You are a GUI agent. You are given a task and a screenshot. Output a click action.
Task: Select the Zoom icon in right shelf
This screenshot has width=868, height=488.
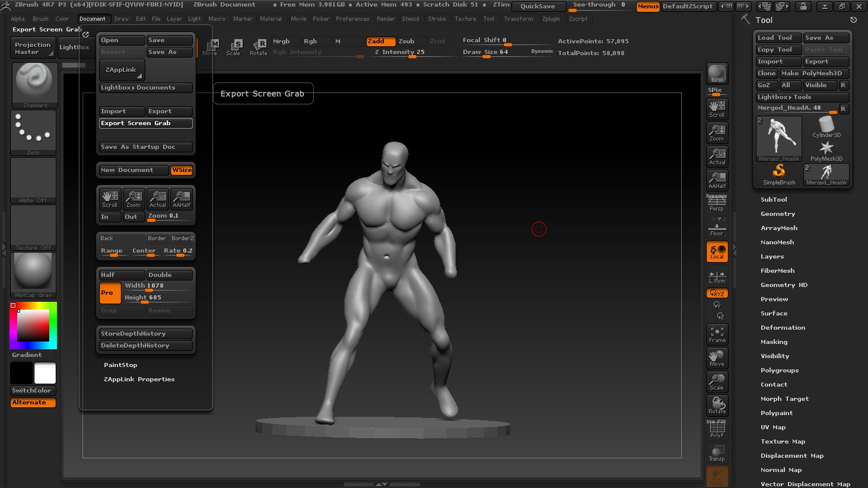(717, 132)
